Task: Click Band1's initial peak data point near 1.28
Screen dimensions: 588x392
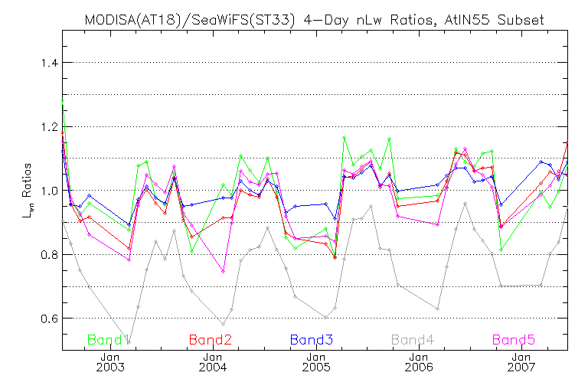Action: click(63, 101)
